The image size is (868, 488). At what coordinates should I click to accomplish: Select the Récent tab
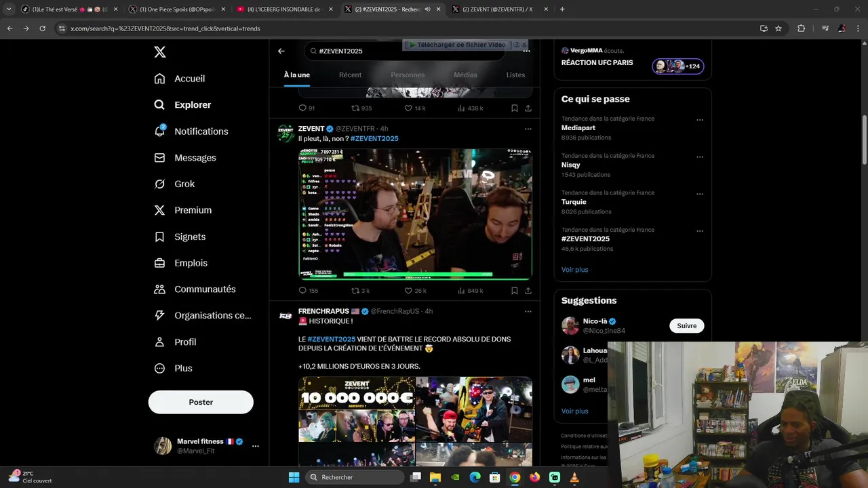point(350,75)
